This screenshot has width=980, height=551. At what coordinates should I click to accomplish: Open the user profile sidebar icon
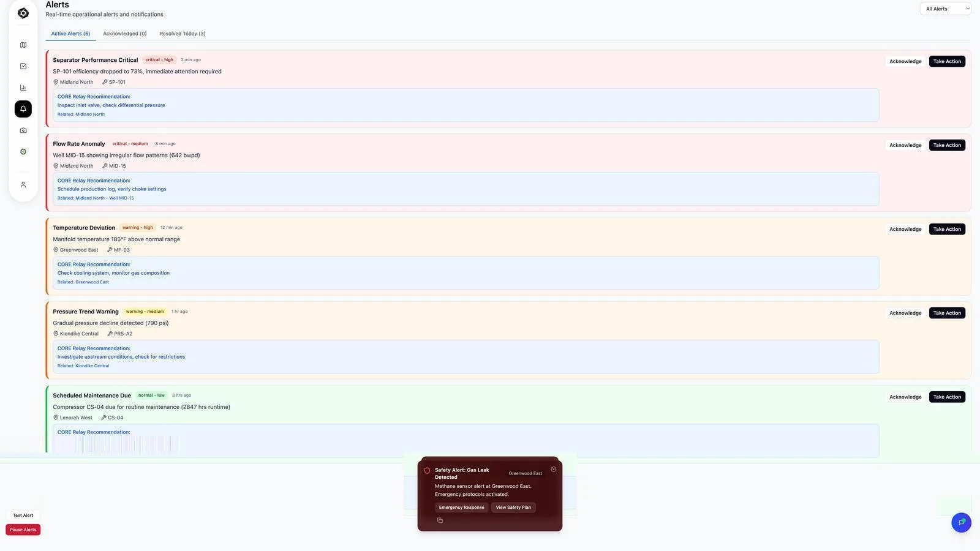23,185
